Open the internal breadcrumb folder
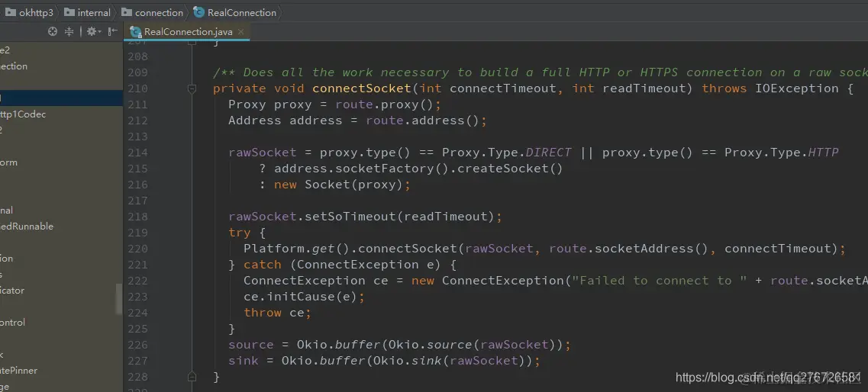868x392 pixels. coord(87,12)
